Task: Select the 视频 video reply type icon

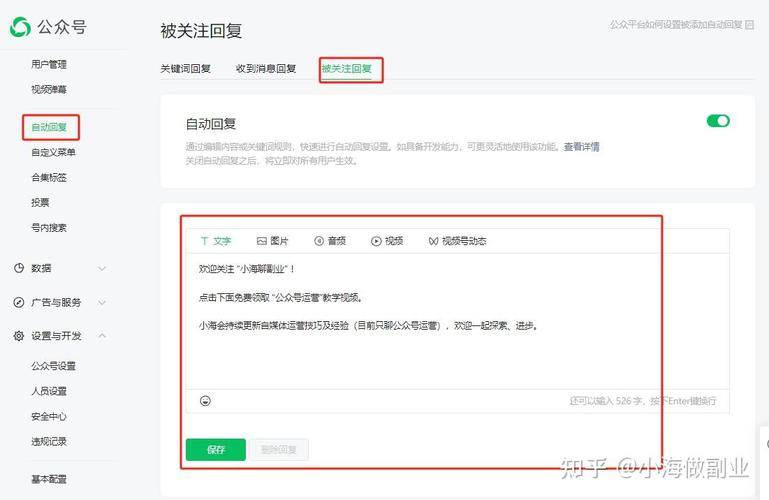Action: (376, 241)
